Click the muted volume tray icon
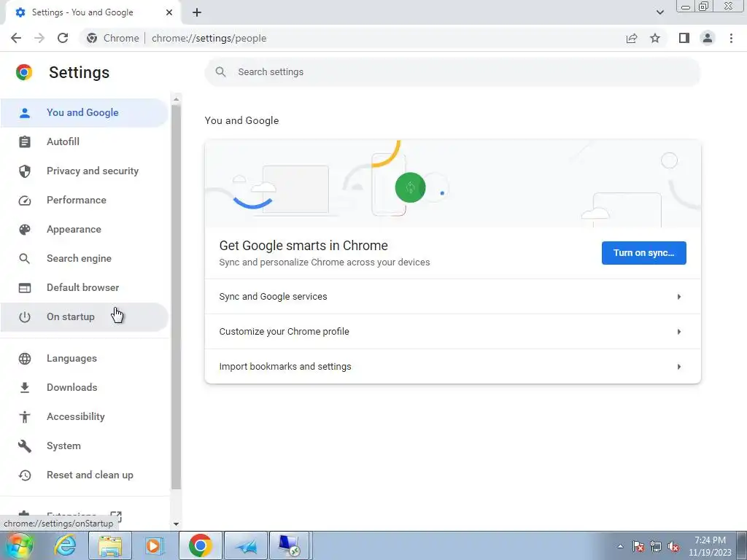Image resolution: width=747 pixels, height=560 pixels. (x=673, y=547)
